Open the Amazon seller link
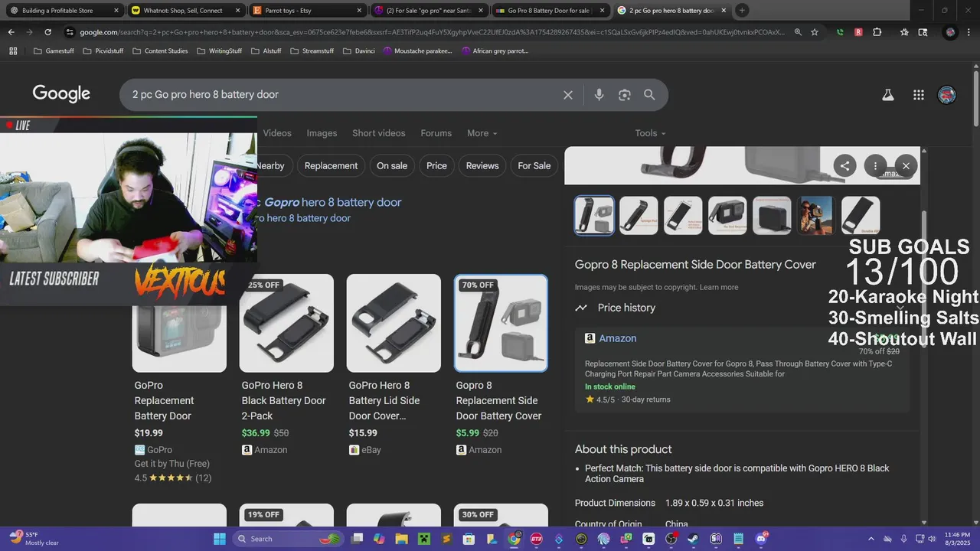The width and height of the screenshot is (980, 551). click(x=617, y=338)
